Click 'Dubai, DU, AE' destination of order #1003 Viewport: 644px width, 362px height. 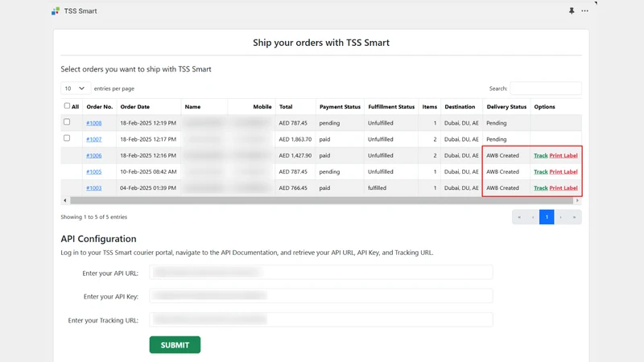461,188
